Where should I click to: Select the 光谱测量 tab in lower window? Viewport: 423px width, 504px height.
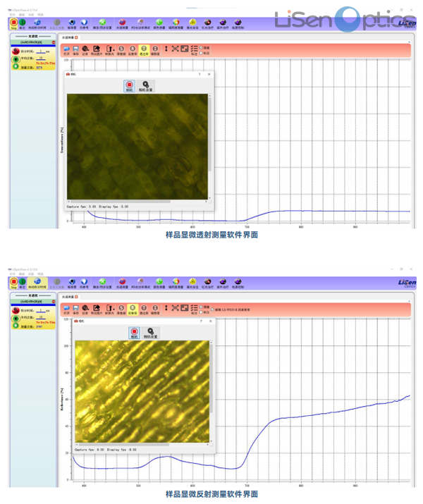click(68, 297)
